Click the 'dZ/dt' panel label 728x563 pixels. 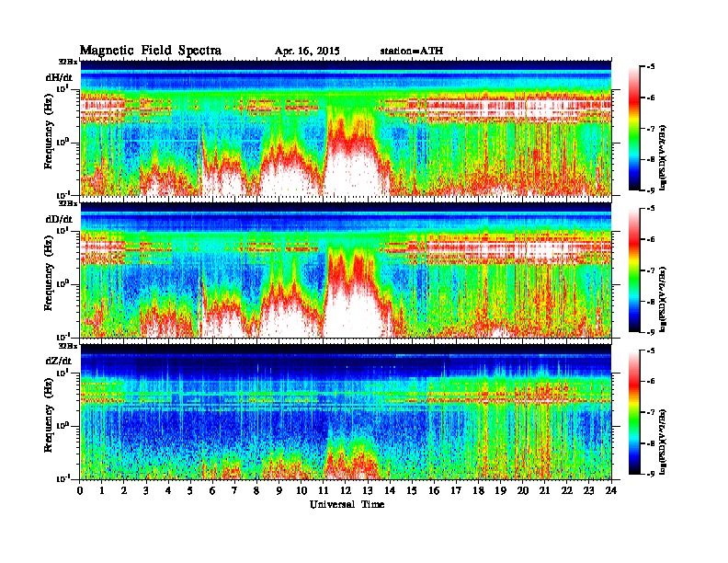click(59, 361)
